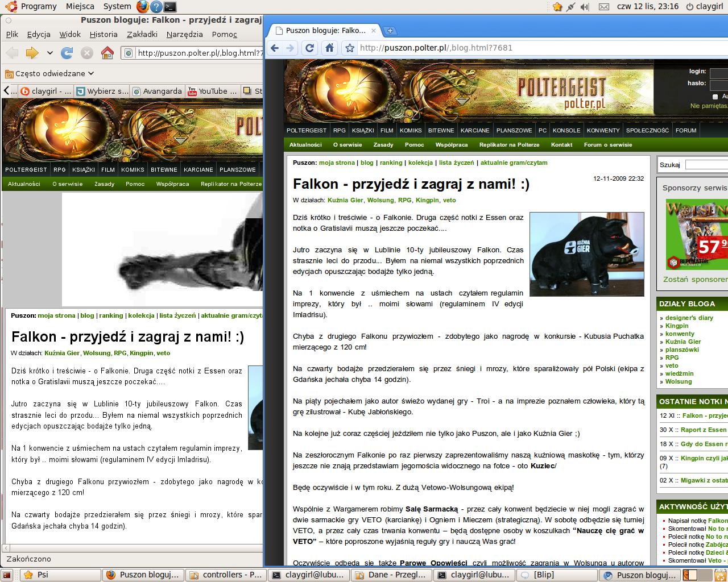The image size is (728, 582).
Task: Switch to Dane - Przegl... taskbar window
Action: pyautogui.click(x=391, y=575)
